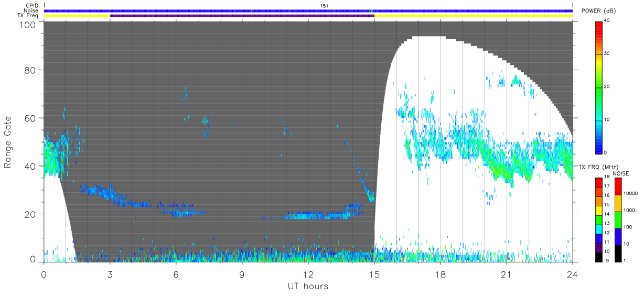This screenshot has width=644, height=297.
Task: Click the 15 tick on the UT hours axis
Action: [x=374, y=274]
